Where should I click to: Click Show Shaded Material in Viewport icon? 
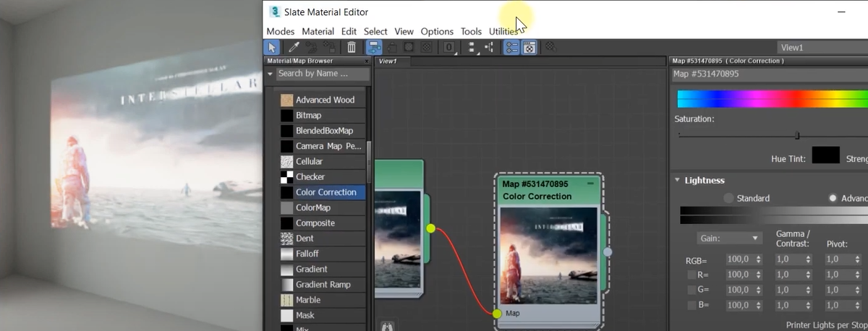[x=409, y=48]
